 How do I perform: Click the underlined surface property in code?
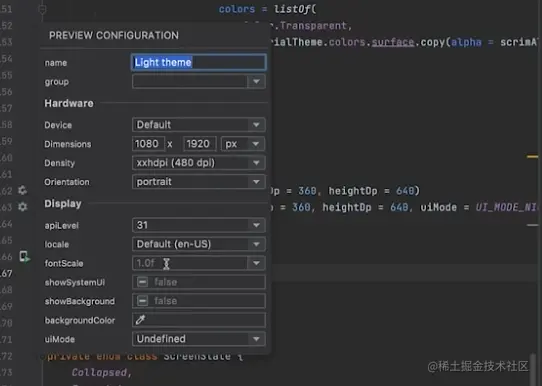click(x=393, y=42)
